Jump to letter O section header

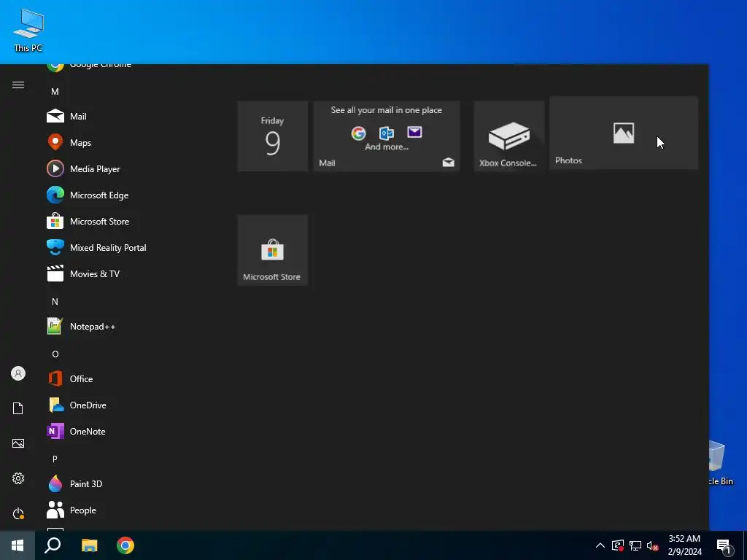pos(55,354)
